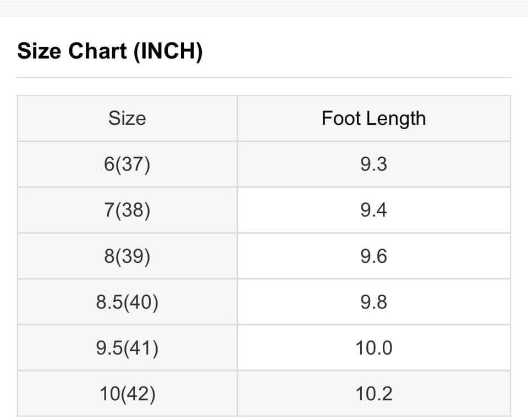Image resolution: width=528 pixels, height=420 pixels.
Task: Select the 9.3 foot length value
Action: tap(373, 164)
